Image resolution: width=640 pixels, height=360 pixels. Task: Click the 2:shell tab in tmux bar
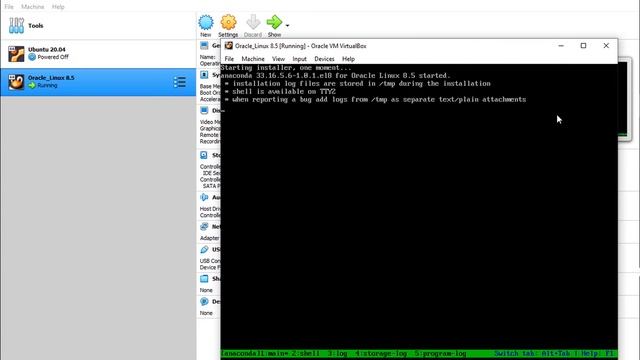tap(305, 353)
